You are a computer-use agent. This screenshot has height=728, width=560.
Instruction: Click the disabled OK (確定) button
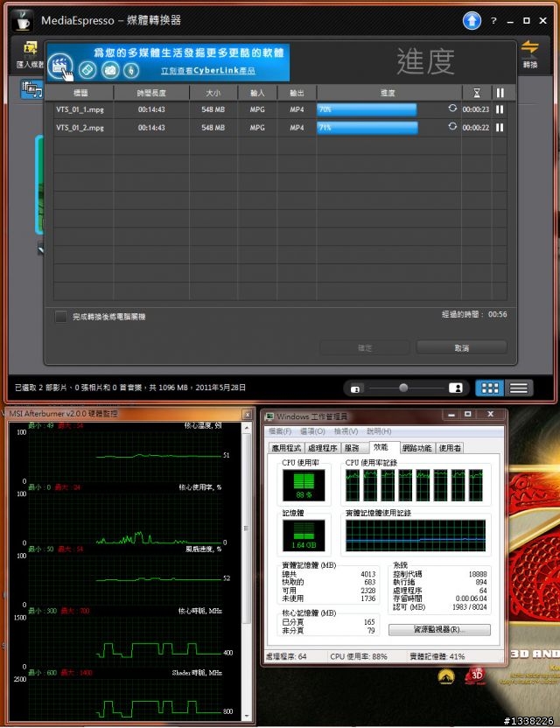(365, 347)
